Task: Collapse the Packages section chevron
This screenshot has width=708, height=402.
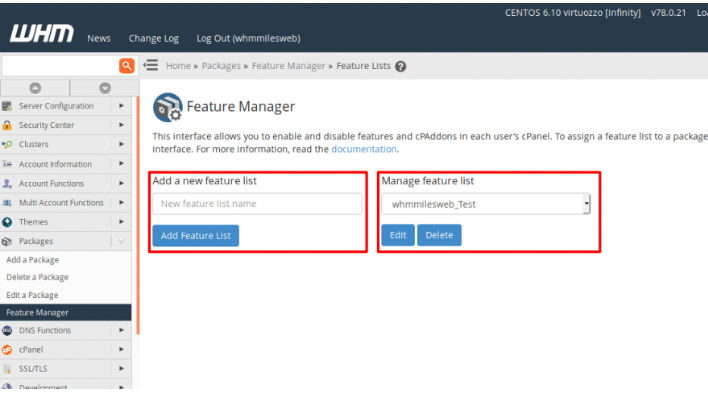Action: (x=121, y=241)
